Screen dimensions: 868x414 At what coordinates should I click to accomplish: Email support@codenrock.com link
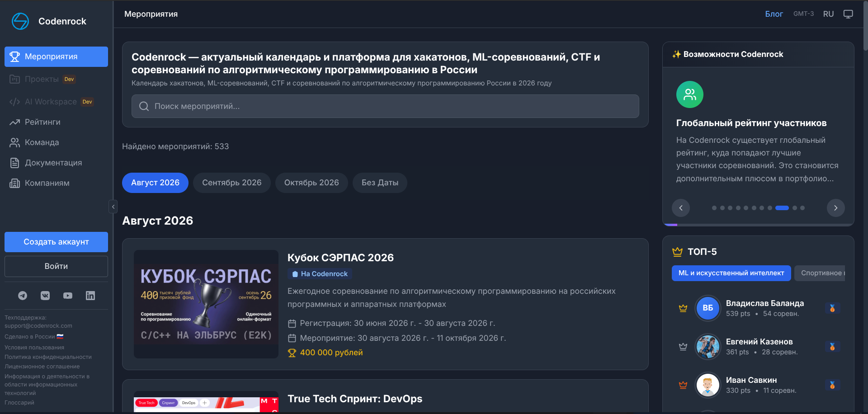point(38,326)
